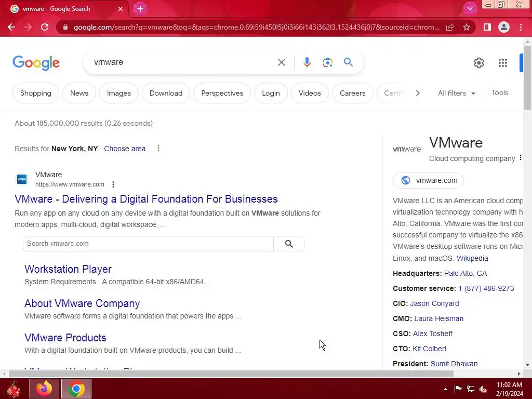Viewport: 532px width, 399px height.
Task: Open options dots next to Choose area
Action: point(158,148)
